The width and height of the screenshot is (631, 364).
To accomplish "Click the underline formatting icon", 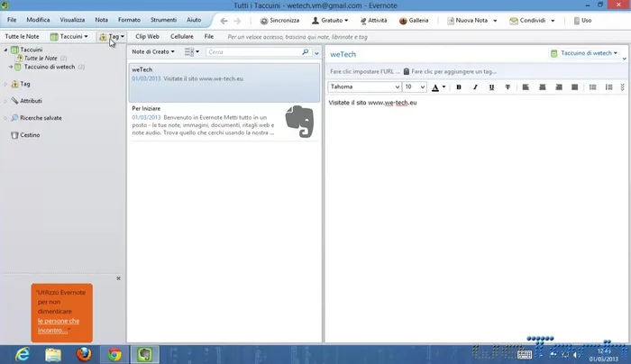I will pos(491,87).
